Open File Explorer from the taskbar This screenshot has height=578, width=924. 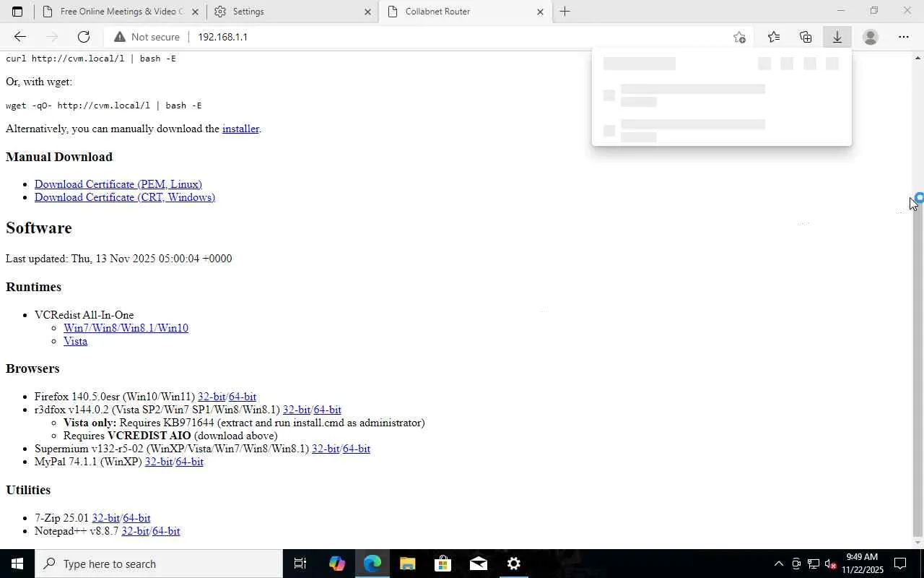pos(407,564)
